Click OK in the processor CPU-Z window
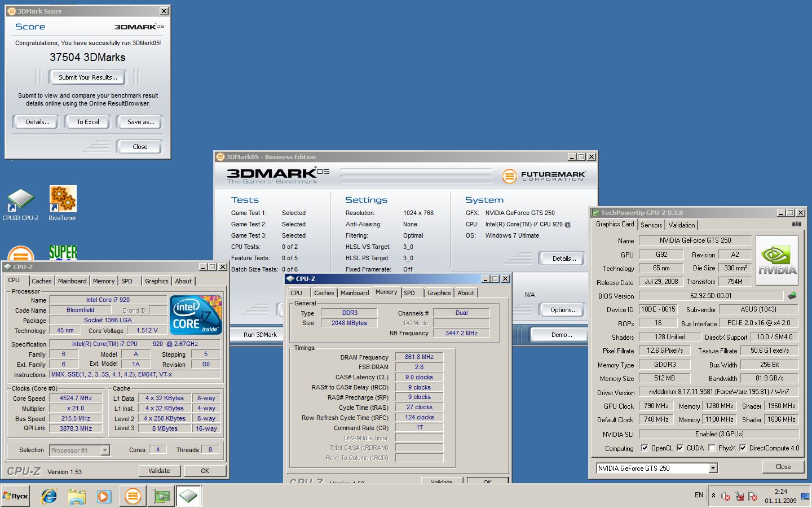The width and height of the screenshot is (812, 508). (205, 471)
